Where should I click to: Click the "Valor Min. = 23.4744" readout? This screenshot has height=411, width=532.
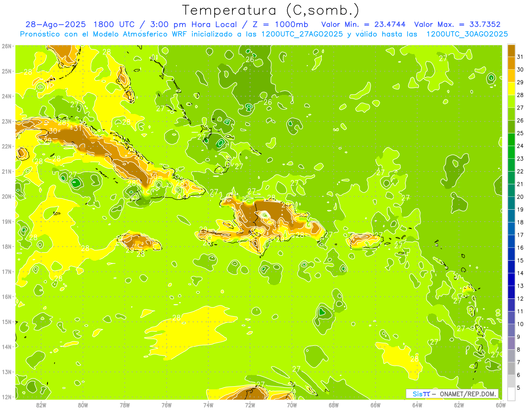364,24
